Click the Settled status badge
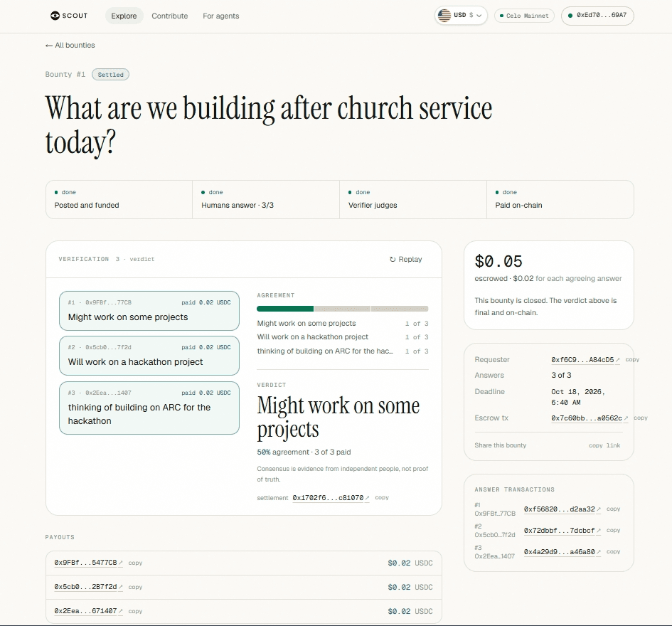This screenshot has width=672, height=626. point(110,75)
